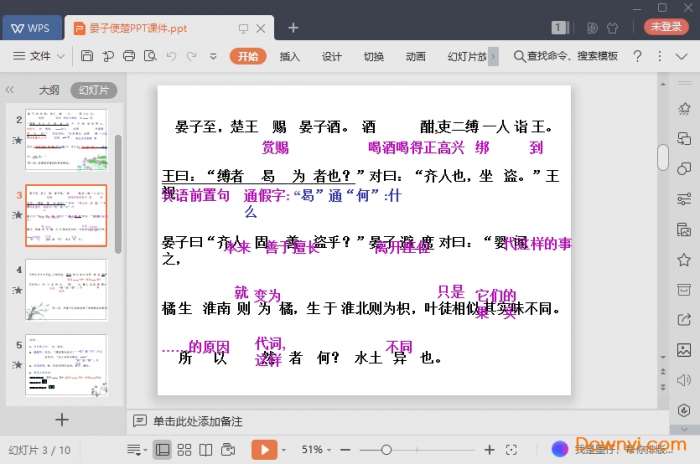Select slide 4 thumbnail in the panel
Screen dimensions: 700x464
[66, 289]
